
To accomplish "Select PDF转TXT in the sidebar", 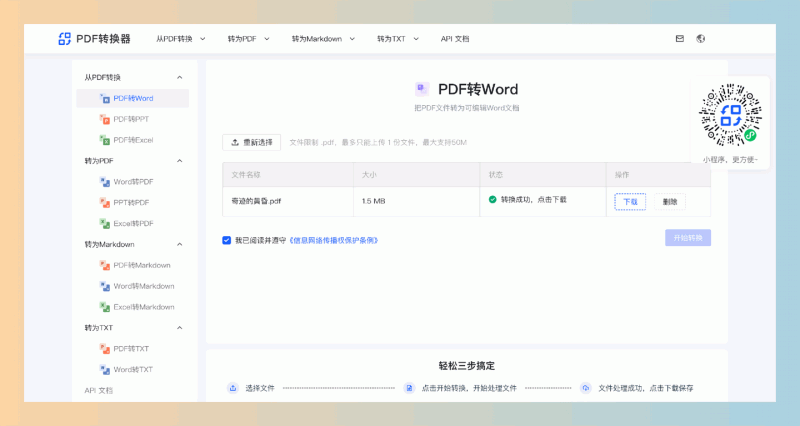I will point(133,349).
